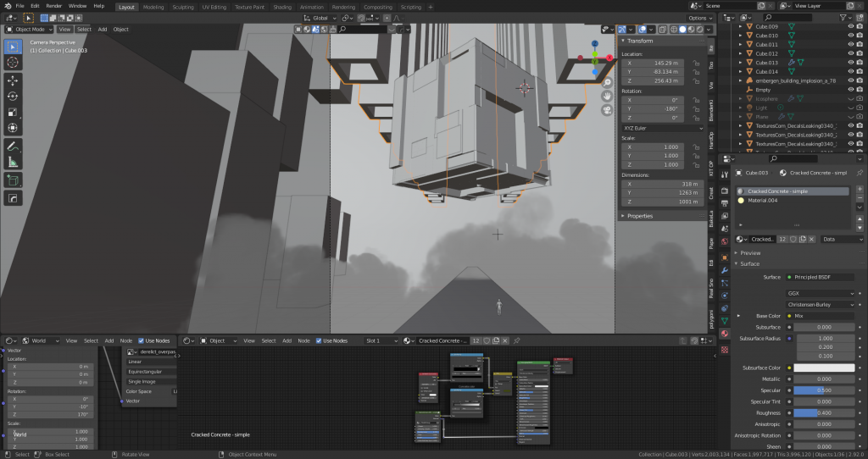The image size is (868, 459).
Task: Disable rendering of Cube.010 camera icon
Action: pyautogui.click(x=860, y=36)
